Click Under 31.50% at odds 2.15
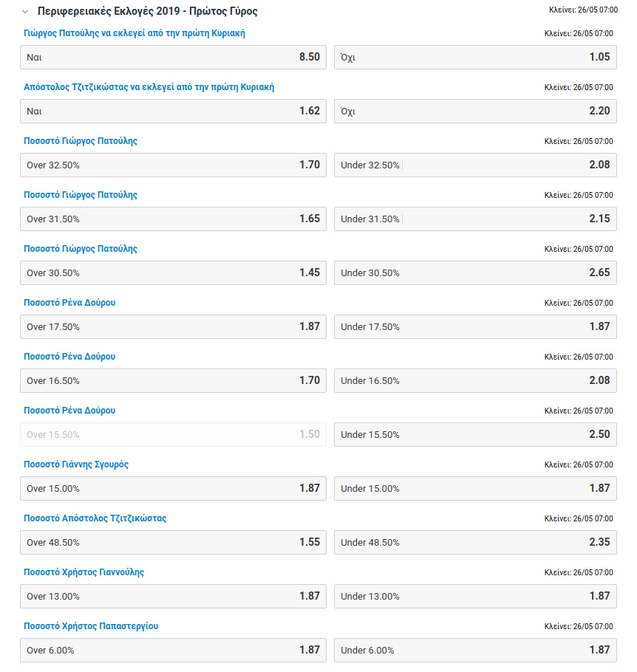Screen dimensions: 637x672 475,219
